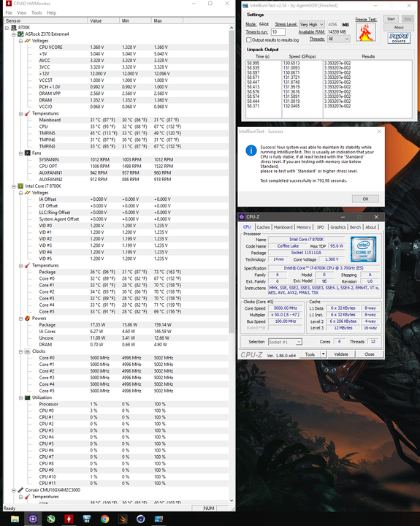Open the red HWMonitor lightning taskbar icon
This screenshot has width=420, height=526.
pos(69,519)
